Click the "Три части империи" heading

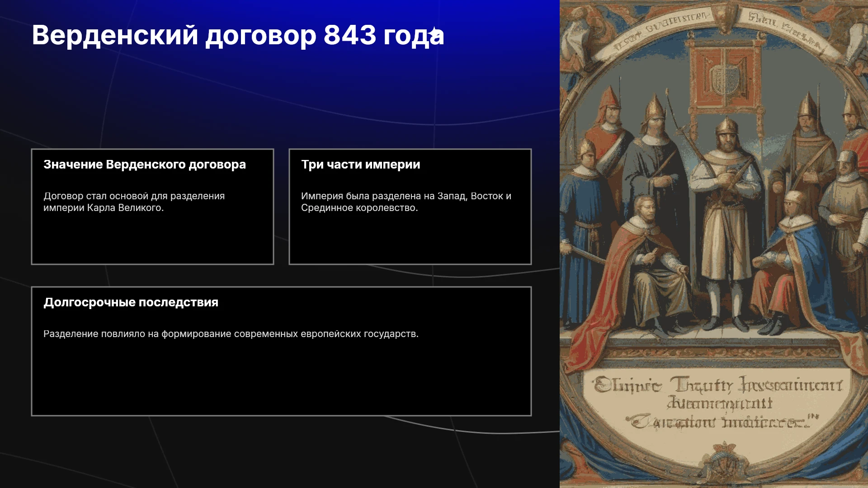(x=360, y=164)
